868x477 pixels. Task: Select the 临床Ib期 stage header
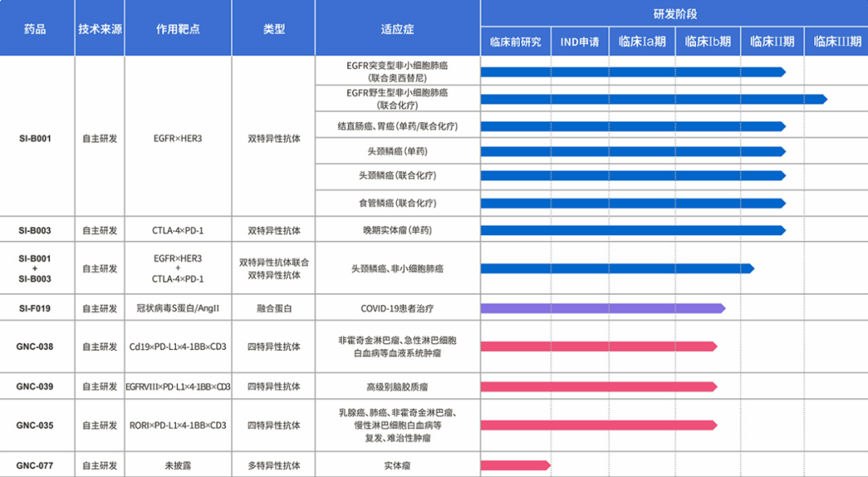[708, 42]
